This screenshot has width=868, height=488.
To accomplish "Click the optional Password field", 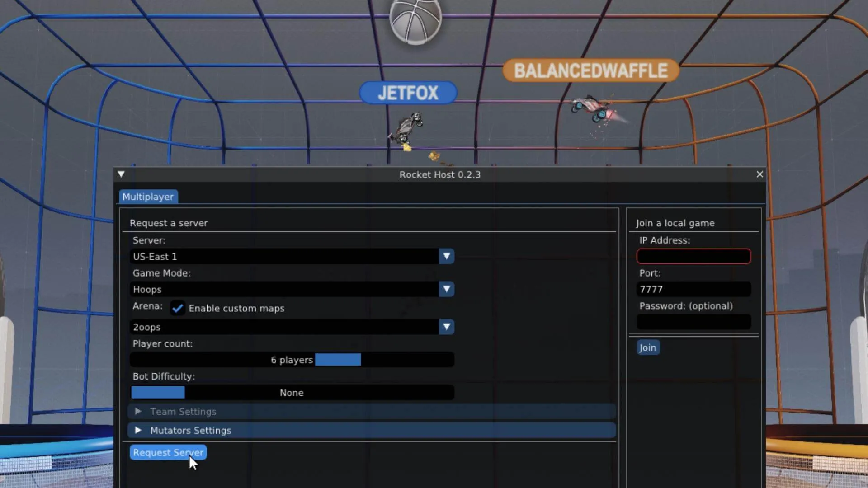I will (693, 322).
